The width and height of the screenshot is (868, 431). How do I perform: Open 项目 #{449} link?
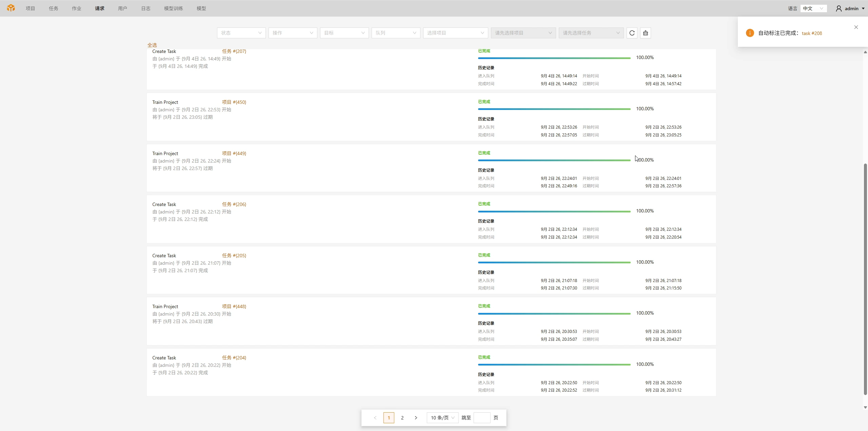(x=234, y=153)
